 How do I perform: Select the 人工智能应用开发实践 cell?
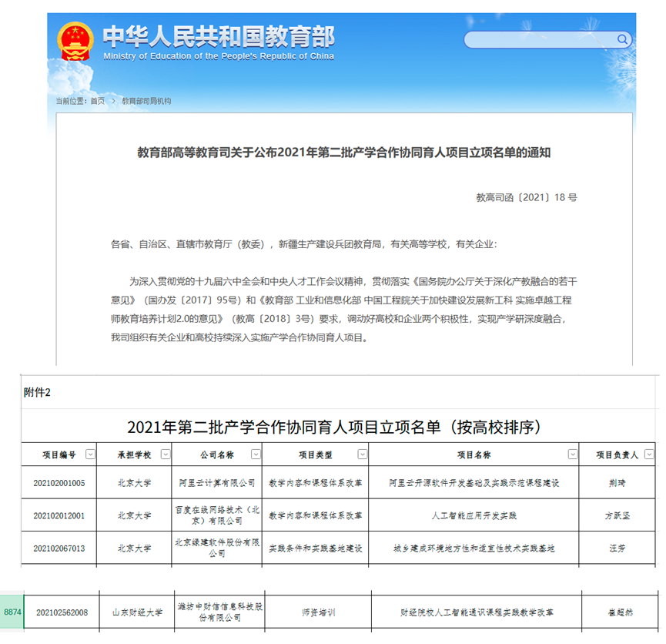[474, 515]
